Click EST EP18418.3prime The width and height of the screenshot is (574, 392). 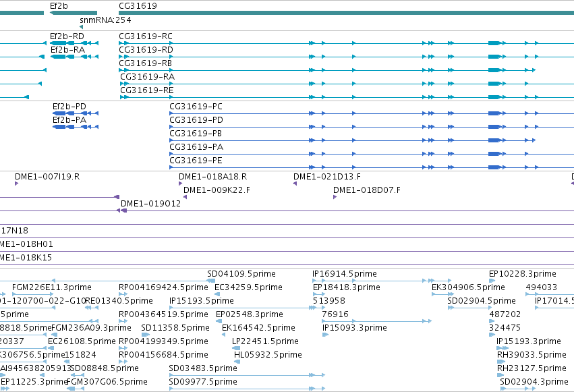point(346,287)
